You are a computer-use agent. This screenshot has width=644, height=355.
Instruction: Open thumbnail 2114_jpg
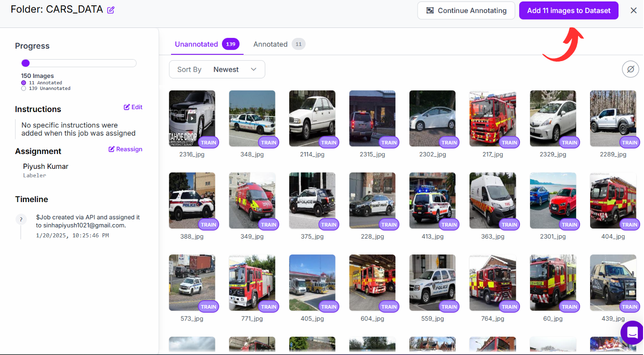pyautogui.click(x=312, y=118)
